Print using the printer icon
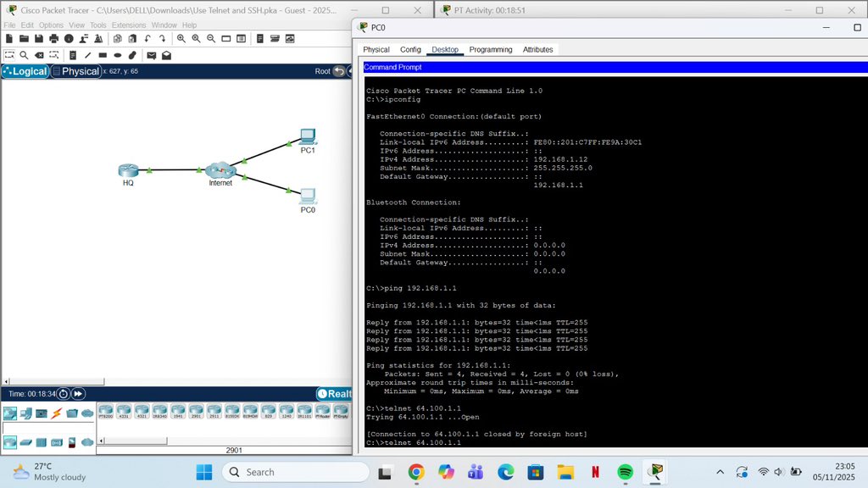Screen dimensions: 868x488 click(x=53, y=39)
